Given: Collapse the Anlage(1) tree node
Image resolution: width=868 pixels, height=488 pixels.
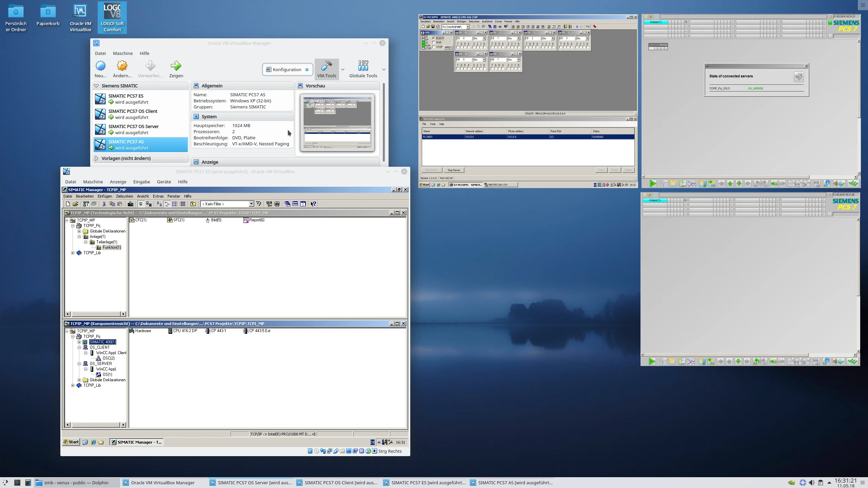Looking at the screenshot, I should pyautogui.click(x=79, y=237).
